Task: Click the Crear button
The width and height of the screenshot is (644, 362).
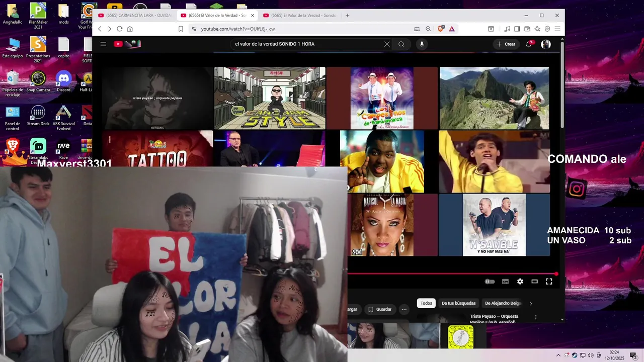Action: (x=506, y=44)
